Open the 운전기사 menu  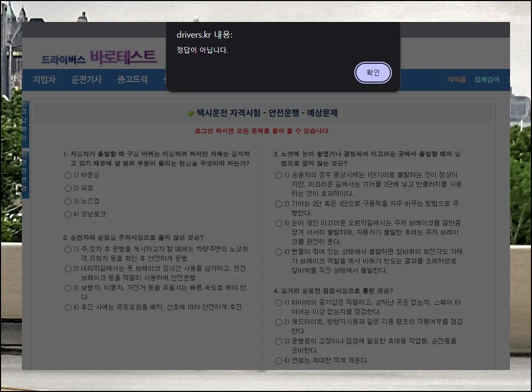(86, 80)
